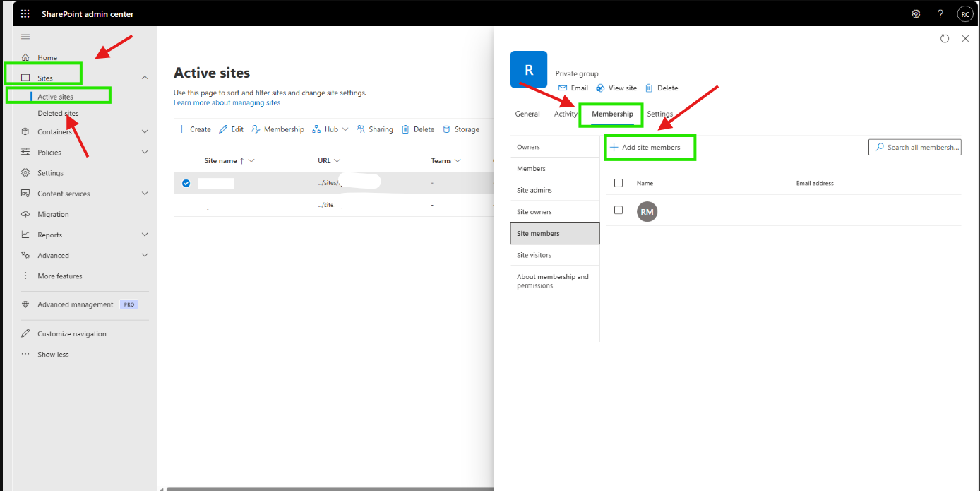Open the URL column dropdown
Screen dimensions: 980x491
[x=337, y=161]
